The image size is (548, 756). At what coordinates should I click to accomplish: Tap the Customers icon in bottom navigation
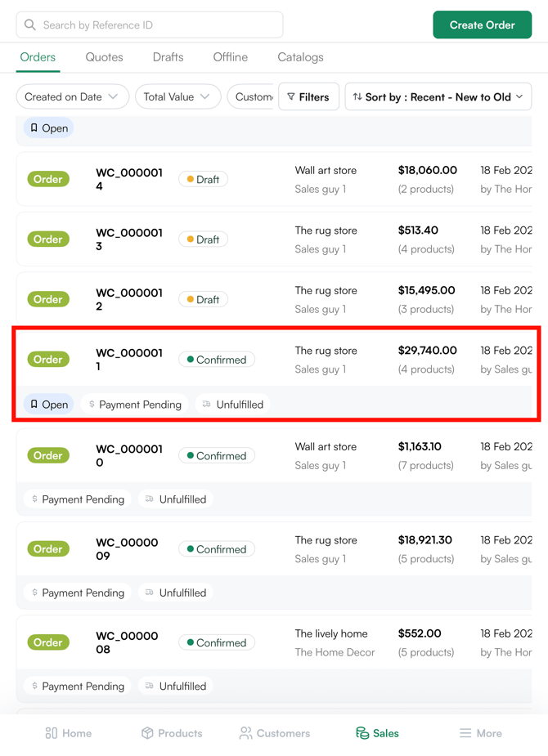(247, 733)
